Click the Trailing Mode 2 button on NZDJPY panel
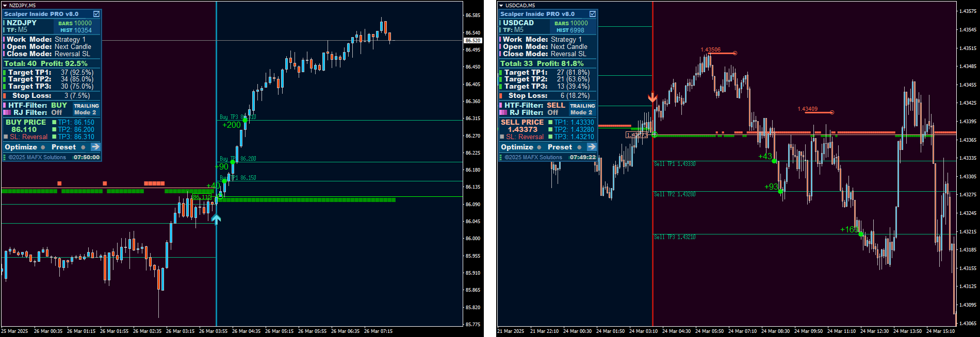Screen dimensions: 980x337 [86, 109]
